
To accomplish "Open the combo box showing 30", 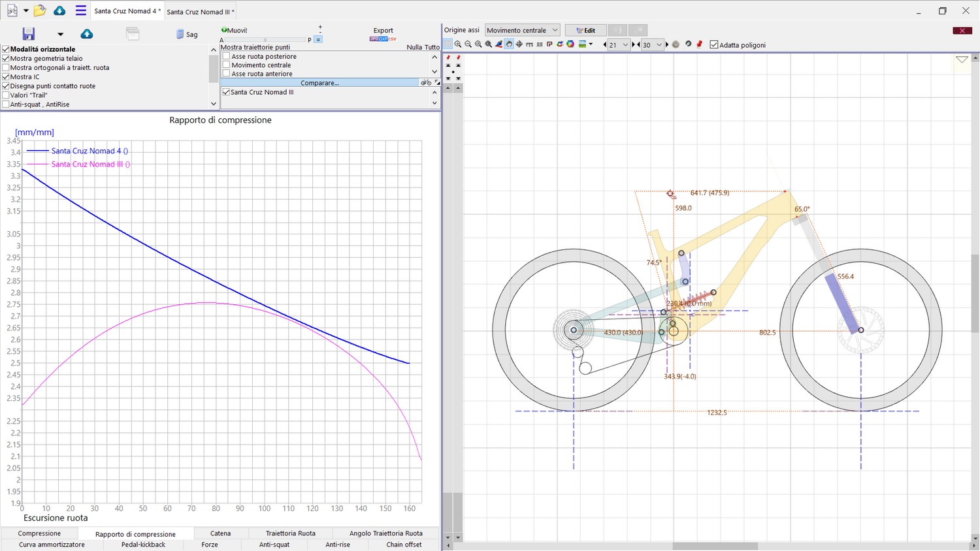I will tap(651, 45).
